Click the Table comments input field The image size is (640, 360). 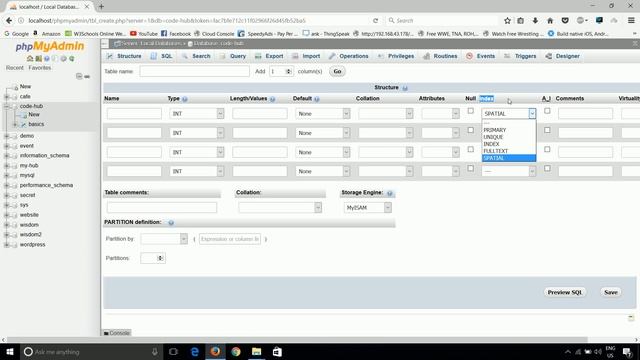(162, 208)
